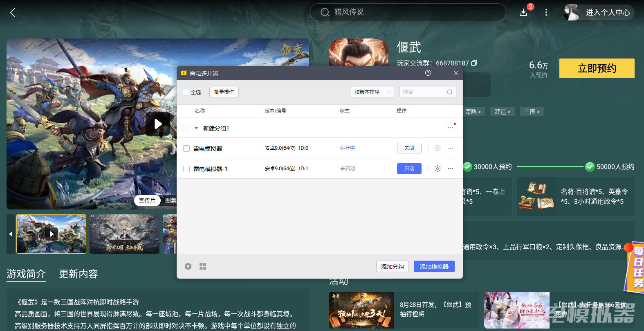Click 启动 for 雷电模拟器-1
The height and width of the screenshot is (331, 644).
(409, 169)
